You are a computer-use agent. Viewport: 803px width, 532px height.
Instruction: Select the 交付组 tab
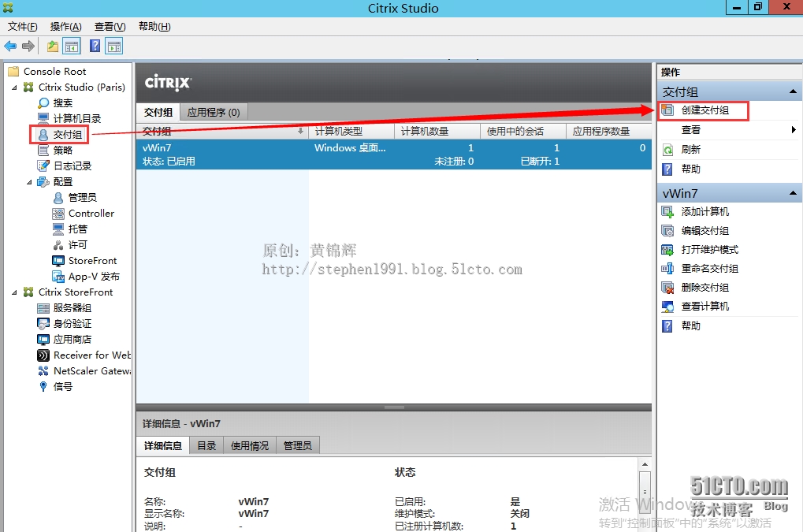(158, 112)
